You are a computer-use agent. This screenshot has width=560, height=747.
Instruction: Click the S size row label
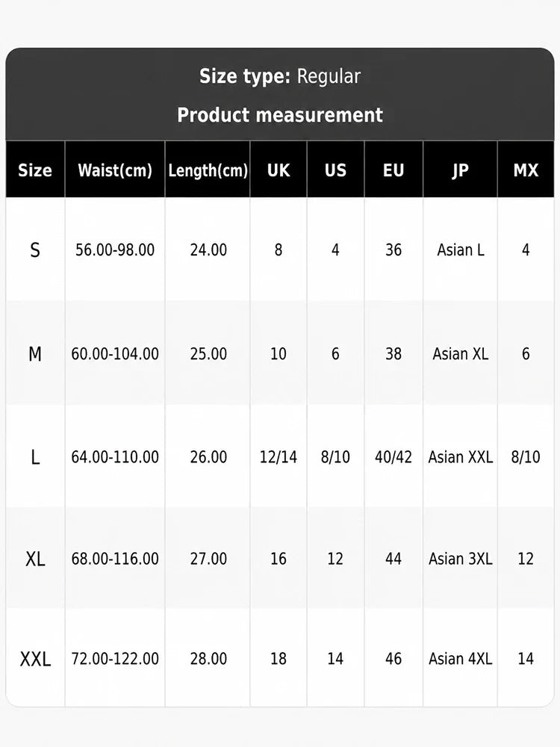[x=35, y=249]
